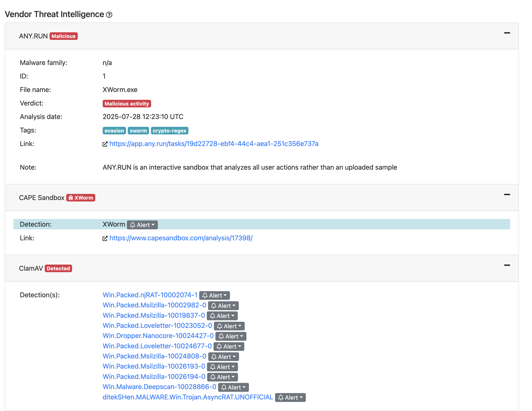Image resolution: width=532 pixels, height=411 pixels.
Task: Click the Vendor Threat Intelligence help icon
Action: (x=109, y=15)
